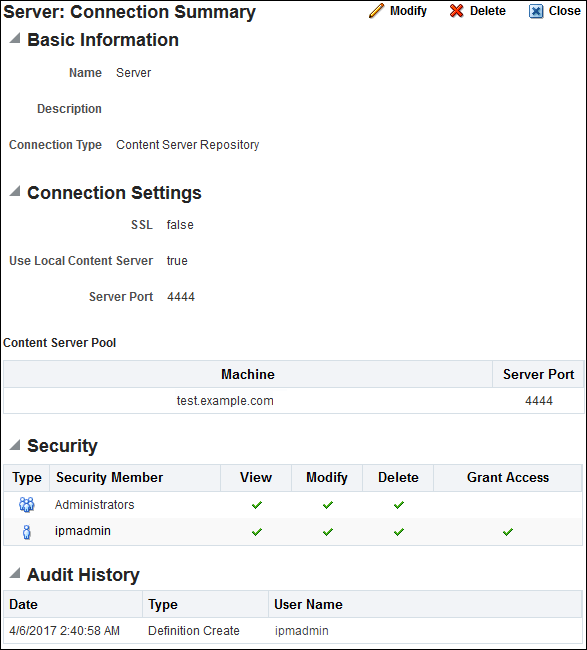Click the Modify button label
Viewport: 587px width, 650px height.
[408, 11]
